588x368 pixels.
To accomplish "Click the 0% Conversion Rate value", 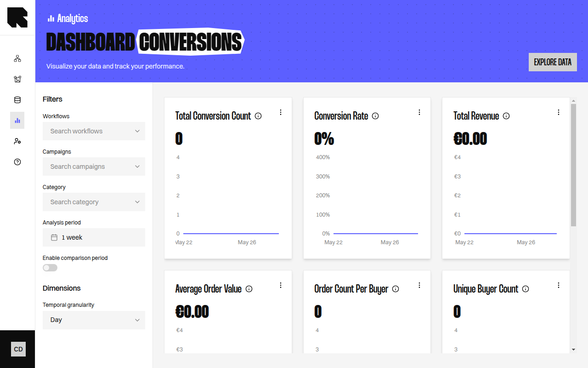I will tap(324, 138).
